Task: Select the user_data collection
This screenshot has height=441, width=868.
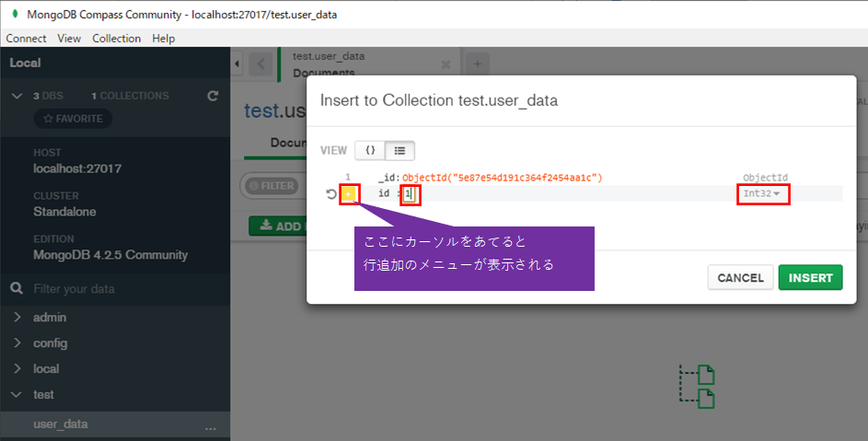Action: pos(61,424)
